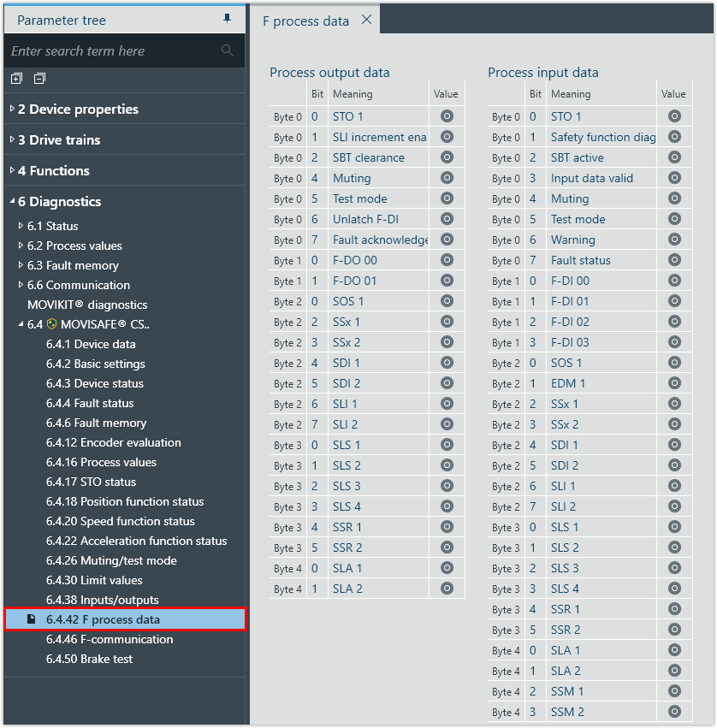Open MOVIKIT diagnostics entry
Screen dimensions: 717x728
[87, 305]
